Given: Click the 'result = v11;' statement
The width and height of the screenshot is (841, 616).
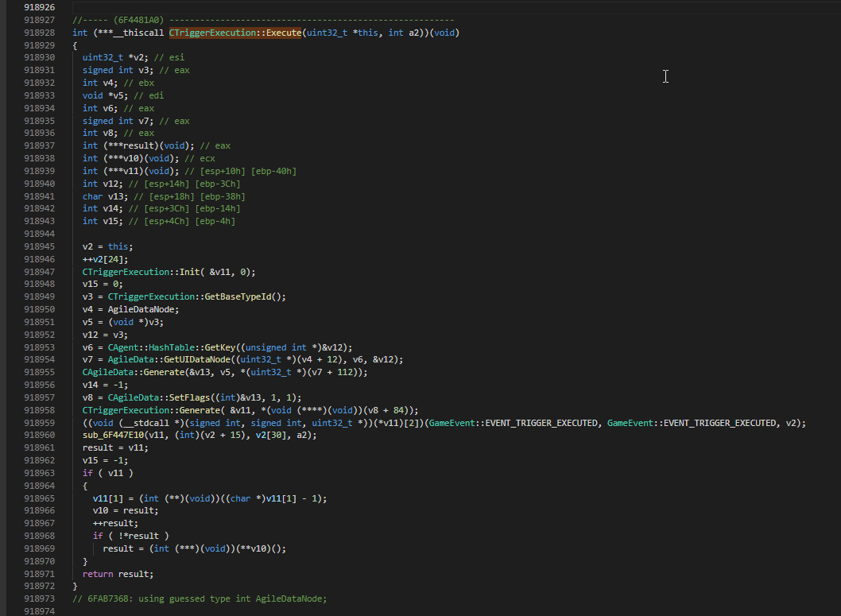Looking at the screenshot, I should coord(115,448).
